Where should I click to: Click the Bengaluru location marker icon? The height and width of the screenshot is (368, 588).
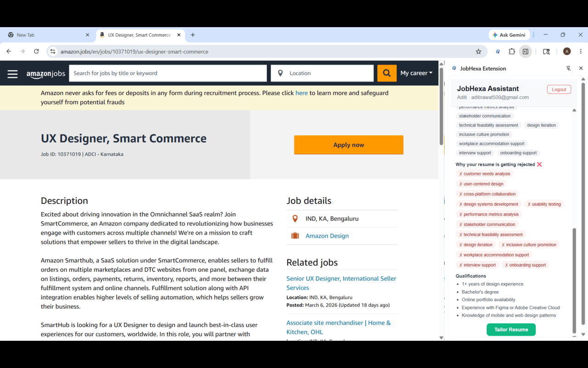click(x=295, y=219)
